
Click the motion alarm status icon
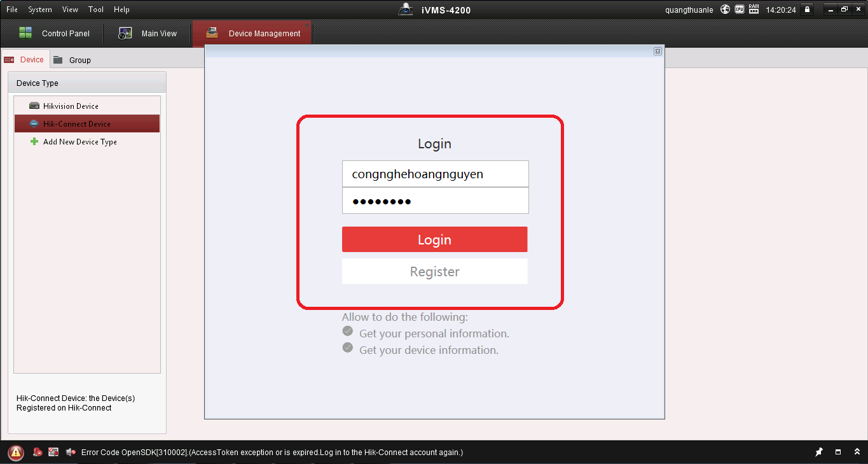pos(38,453)
